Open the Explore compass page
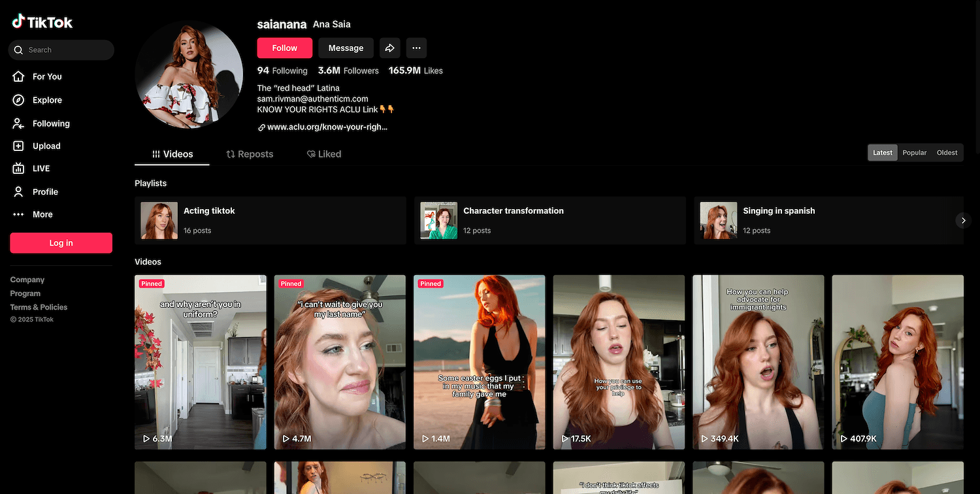 (46, 100)
